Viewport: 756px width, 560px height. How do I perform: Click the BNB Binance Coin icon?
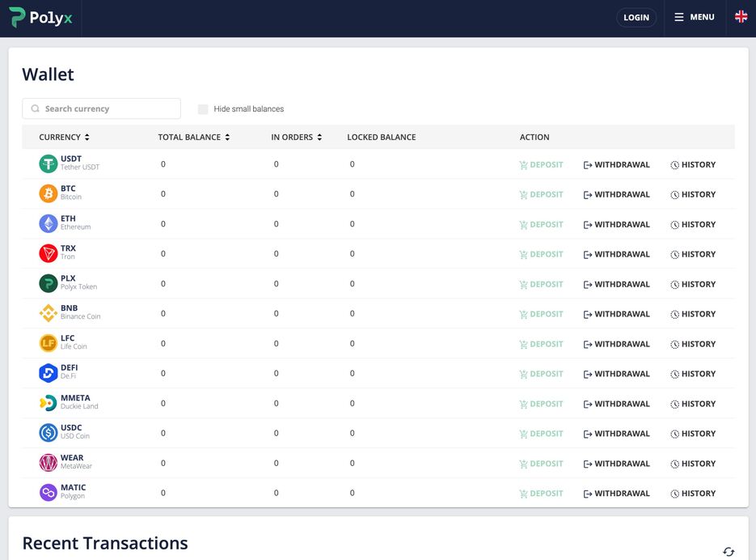click(x=49, y=313)
